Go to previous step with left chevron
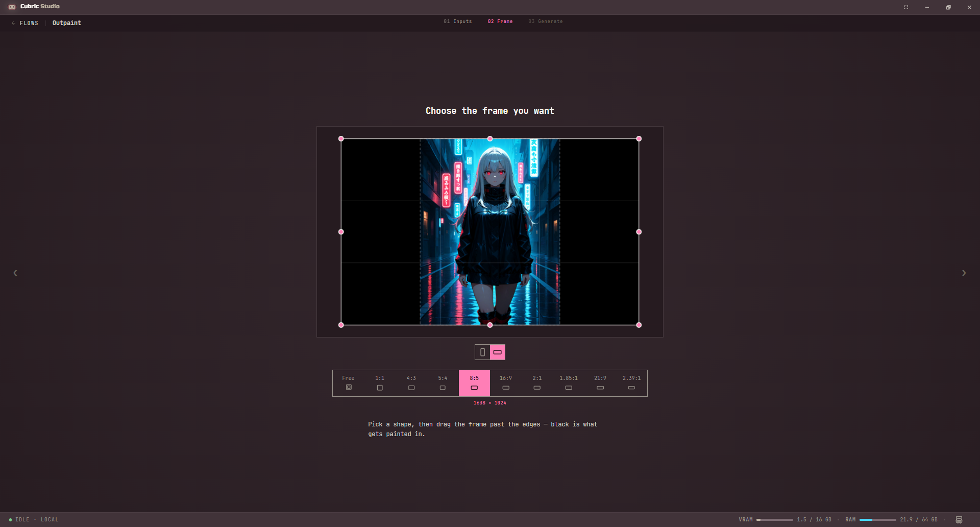The image size is (980, 527). 15,273
